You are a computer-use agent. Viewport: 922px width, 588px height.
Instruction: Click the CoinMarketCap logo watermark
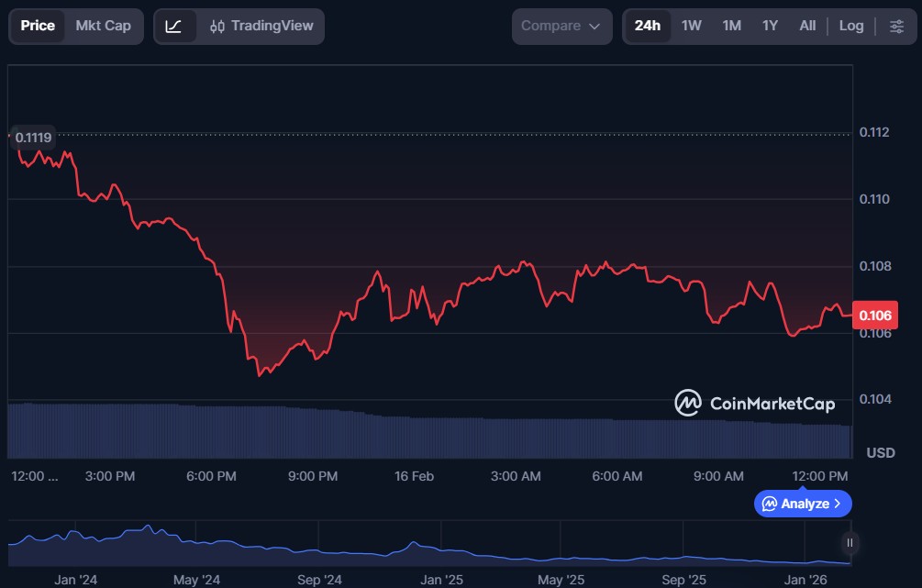pyautogui.click(x=754, y=403)
